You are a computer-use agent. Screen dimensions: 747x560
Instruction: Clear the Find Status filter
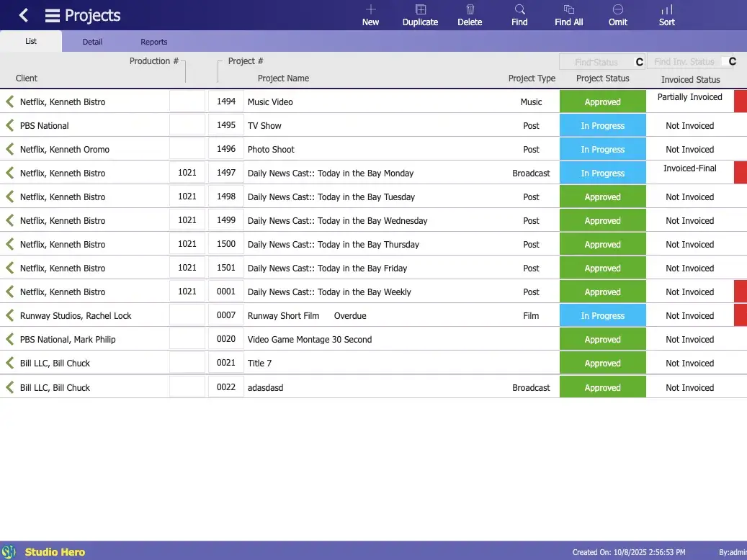point(640,62)
